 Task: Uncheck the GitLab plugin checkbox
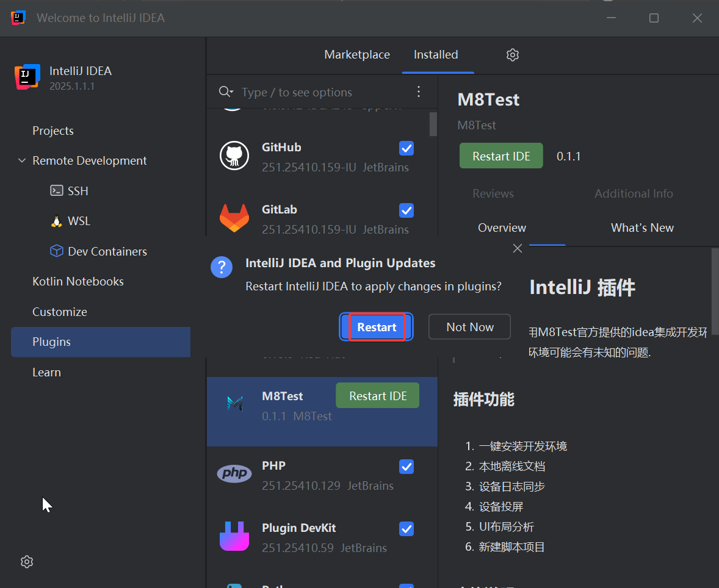[406, 210]
